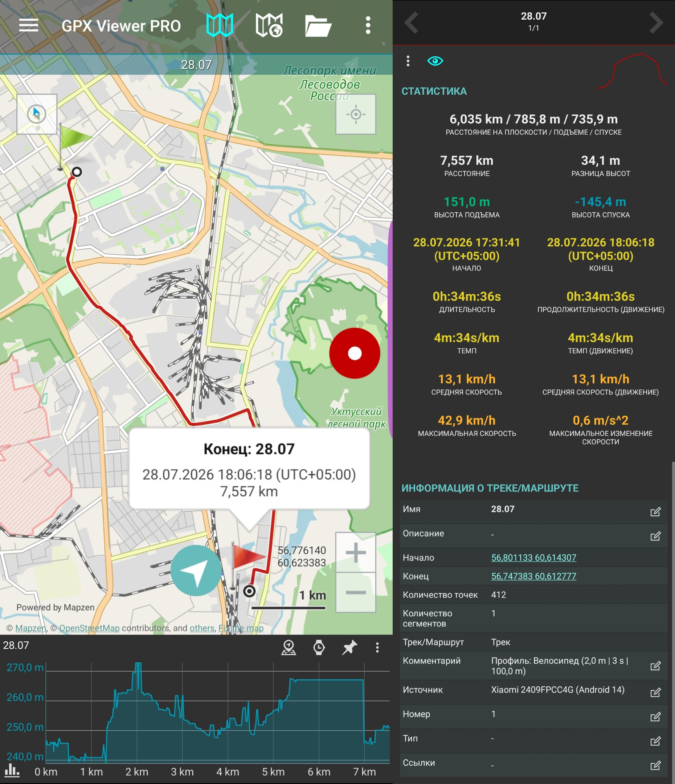This screenshot has width=675, height=784.
Task: Pin the elevation chart panel
Action: (349, 648)
